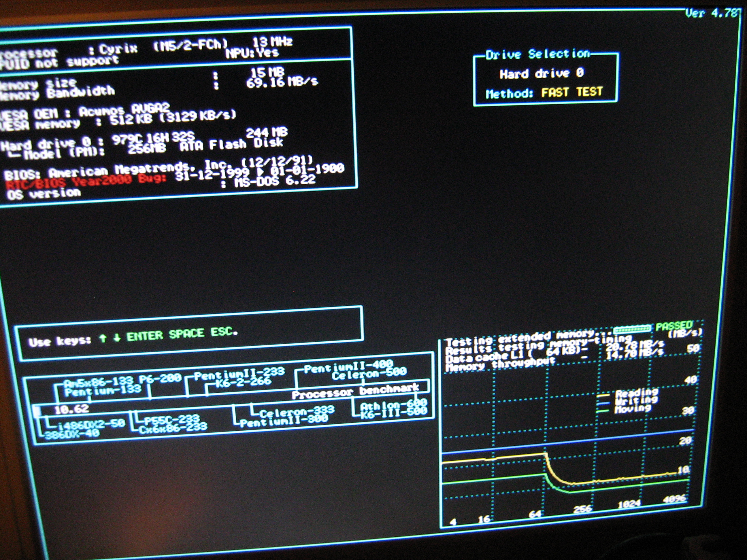
Task: Click the Pentium-133 benchmark label
Action: (x=103, y=391)
